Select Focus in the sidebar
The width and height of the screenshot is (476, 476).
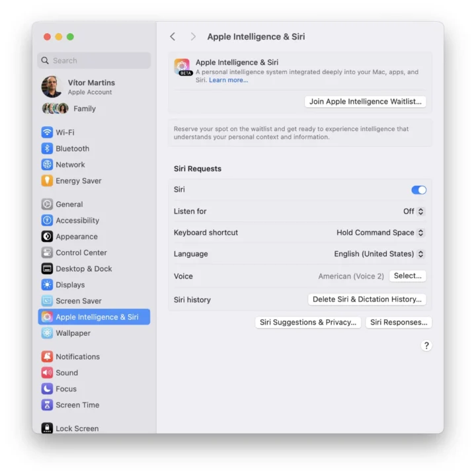point(94,389)
